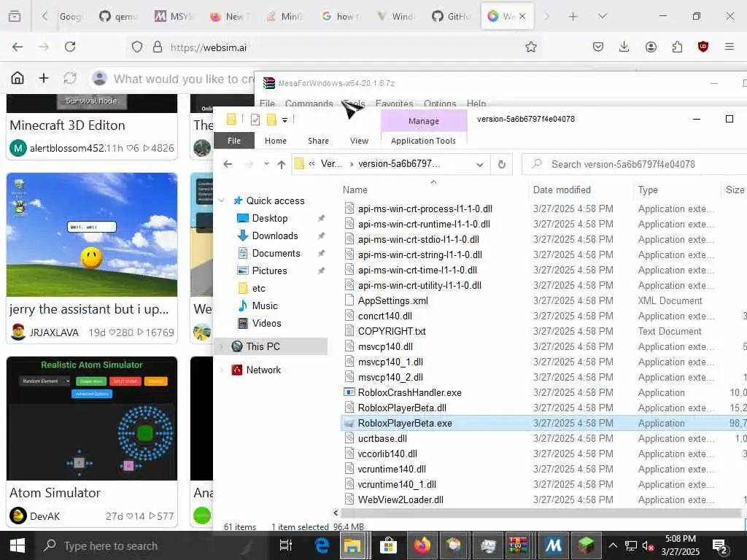747x560 pixels.
Task: Click Explorer refresh button beside address bar
Action: point(502,164)
